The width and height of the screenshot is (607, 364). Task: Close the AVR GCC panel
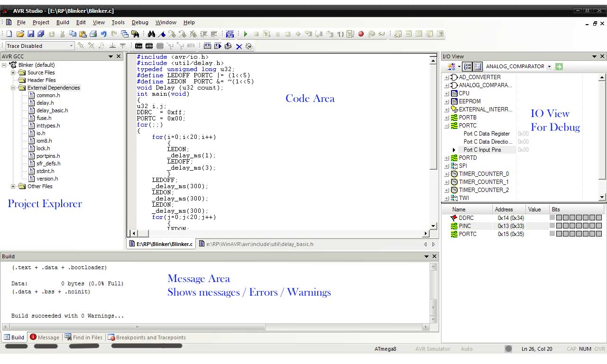point(119,56)
